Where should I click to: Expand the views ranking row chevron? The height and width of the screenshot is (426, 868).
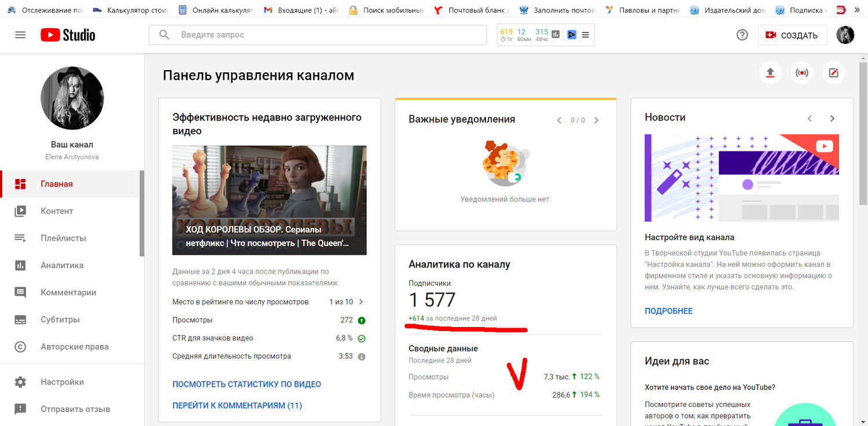[361, 302]
